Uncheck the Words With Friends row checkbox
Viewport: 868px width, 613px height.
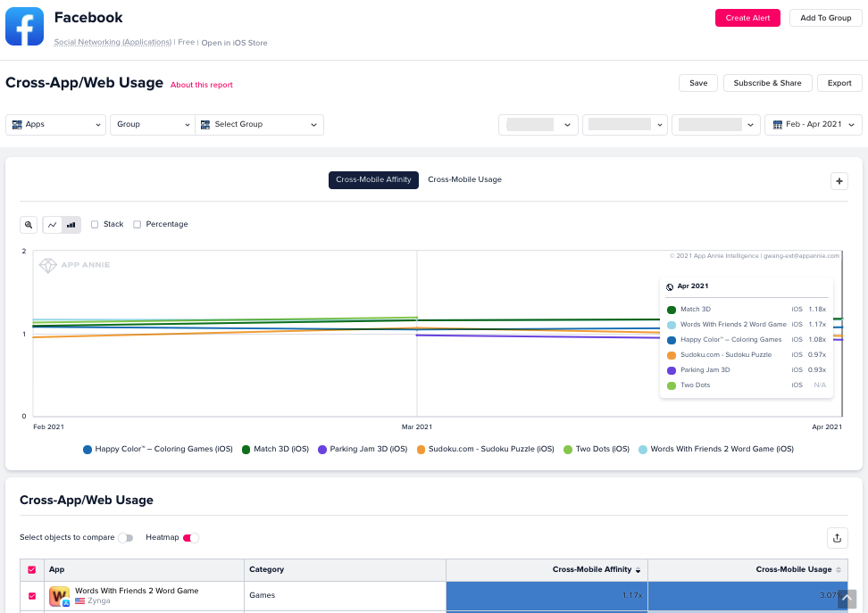(x=32, y=596)
